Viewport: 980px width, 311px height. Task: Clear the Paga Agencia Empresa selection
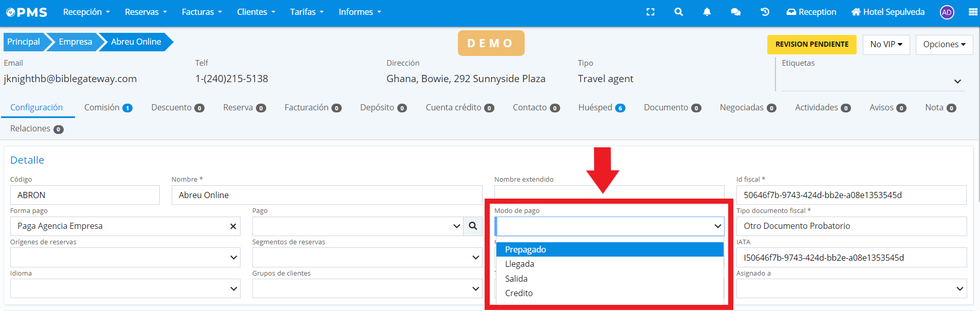[233, 226]
